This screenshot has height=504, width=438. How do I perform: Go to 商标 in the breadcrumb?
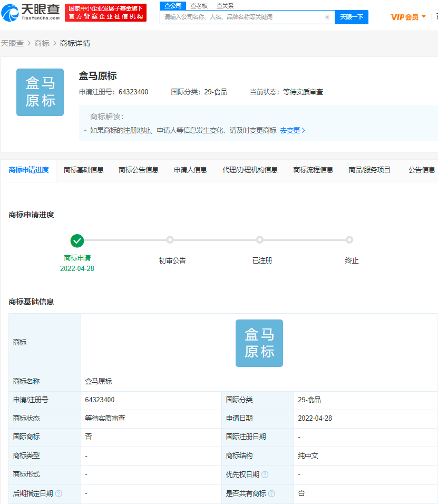point(42,43)
